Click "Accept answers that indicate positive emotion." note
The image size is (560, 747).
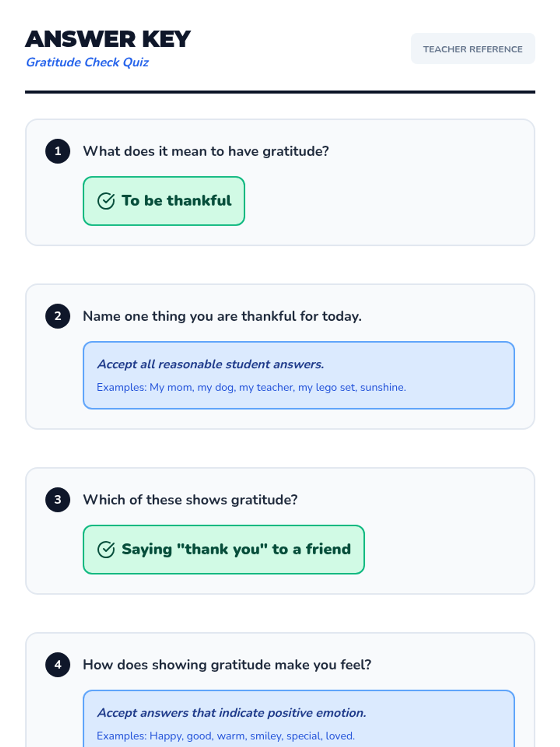click(231, 713)
